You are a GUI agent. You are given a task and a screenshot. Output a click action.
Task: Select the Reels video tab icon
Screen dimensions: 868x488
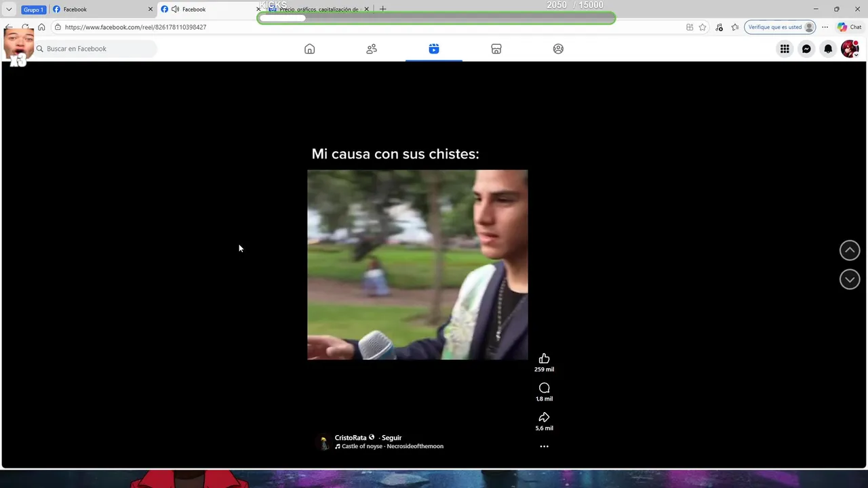tap(434, 49)
